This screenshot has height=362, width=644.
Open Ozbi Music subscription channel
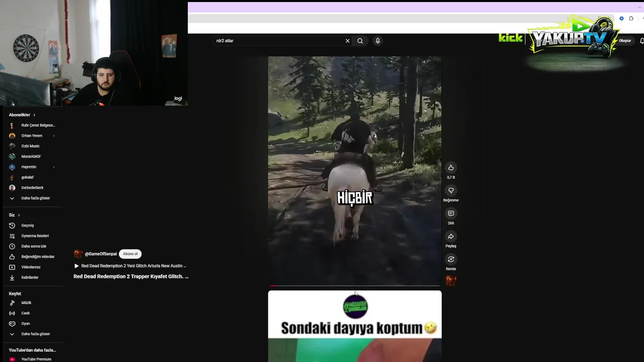pos(31,146)
